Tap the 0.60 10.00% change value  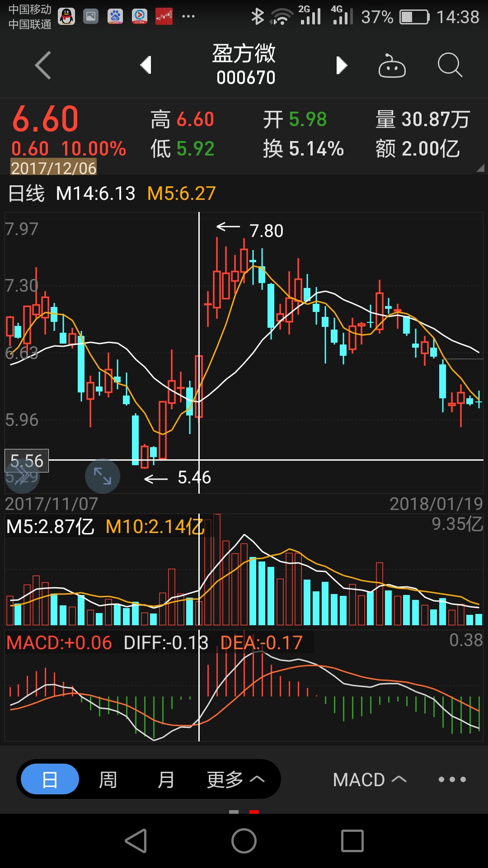click(x=69, y=149)
